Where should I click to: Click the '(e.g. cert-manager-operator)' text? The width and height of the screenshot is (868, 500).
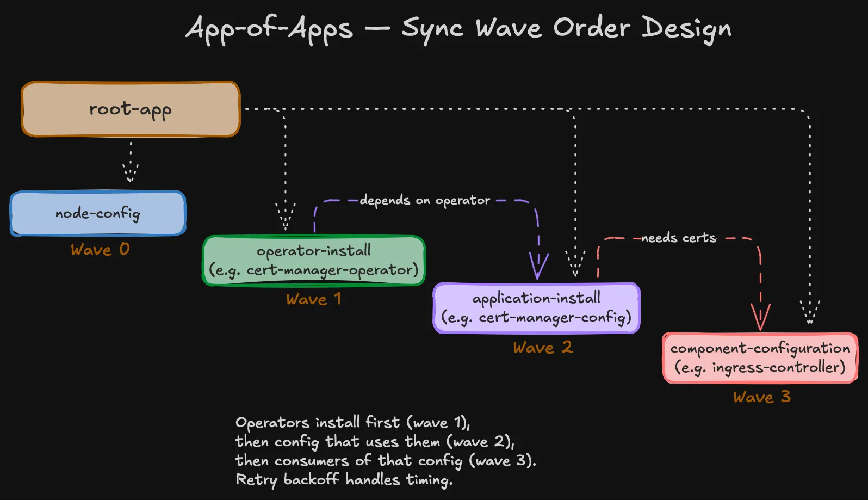coord(313,270)
